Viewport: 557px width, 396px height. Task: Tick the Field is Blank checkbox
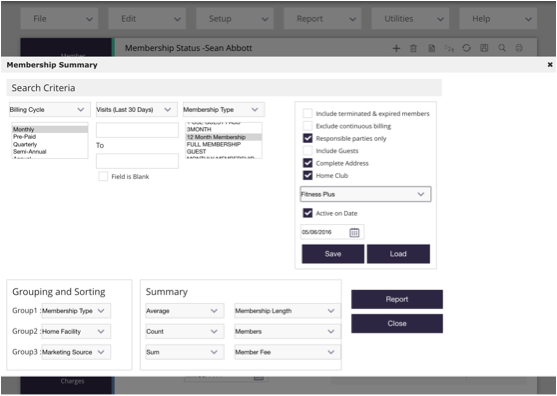[103, 177]
